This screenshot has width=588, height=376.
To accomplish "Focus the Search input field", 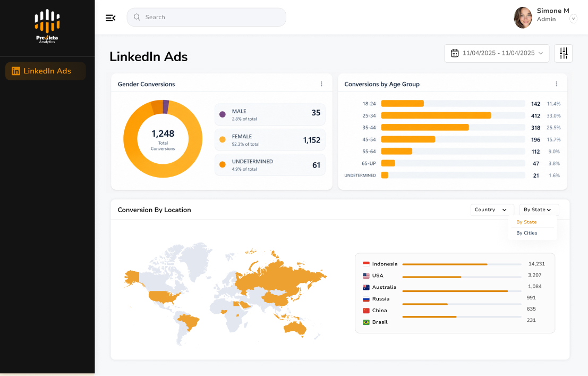I will click(206, 17).
